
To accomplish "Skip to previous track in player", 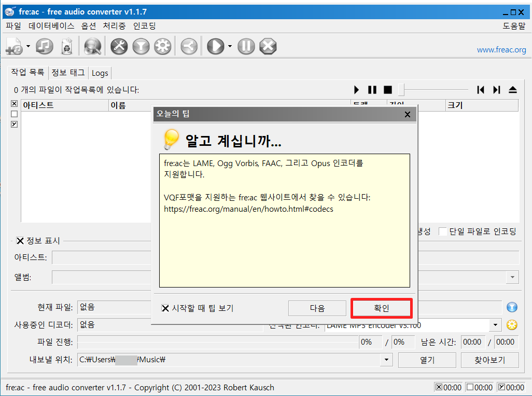I will (x=481, y=90).
